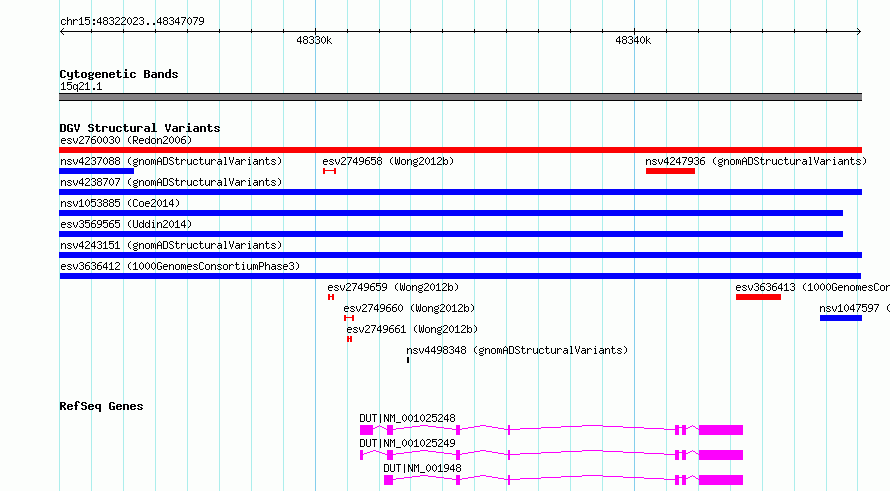Click DUT|NM_001025249 transcript label
The height and width of the screenshot is (491, 890).
pos(408,443)
